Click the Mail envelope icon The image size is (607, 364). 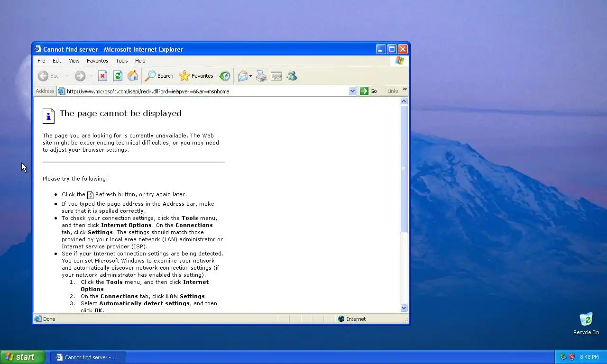tap(242, 76)
